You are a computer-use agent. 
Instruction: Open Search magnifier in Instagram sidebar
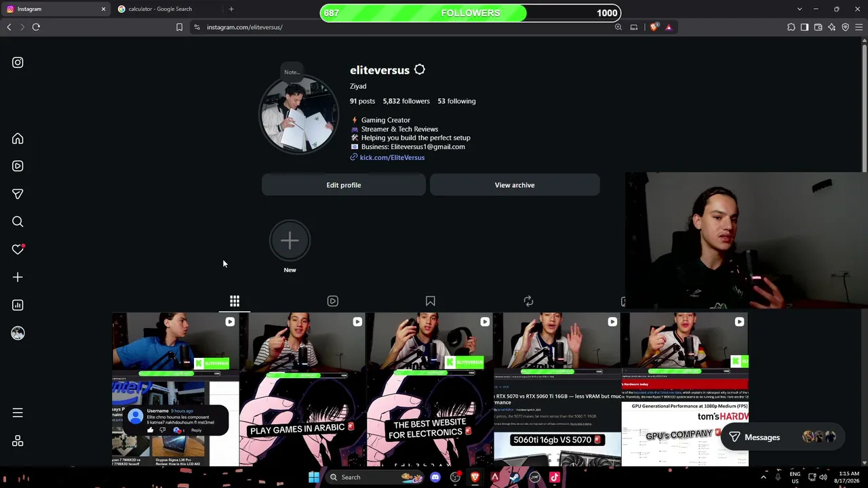click(18, 222)
